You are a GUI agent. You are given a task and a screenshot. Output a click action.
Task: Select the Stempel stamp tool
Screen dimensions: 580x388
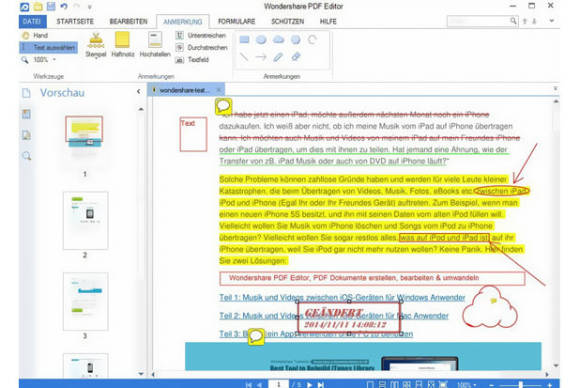(x=96, y=44)
